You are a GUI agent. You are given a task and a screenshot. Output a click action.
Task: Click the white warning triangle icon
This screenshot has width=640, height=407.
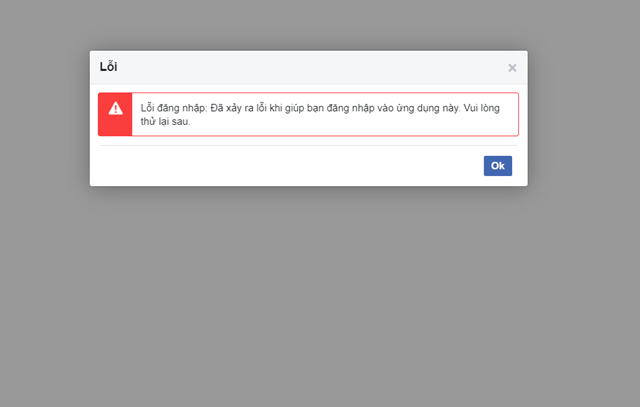tap(115, 108)
